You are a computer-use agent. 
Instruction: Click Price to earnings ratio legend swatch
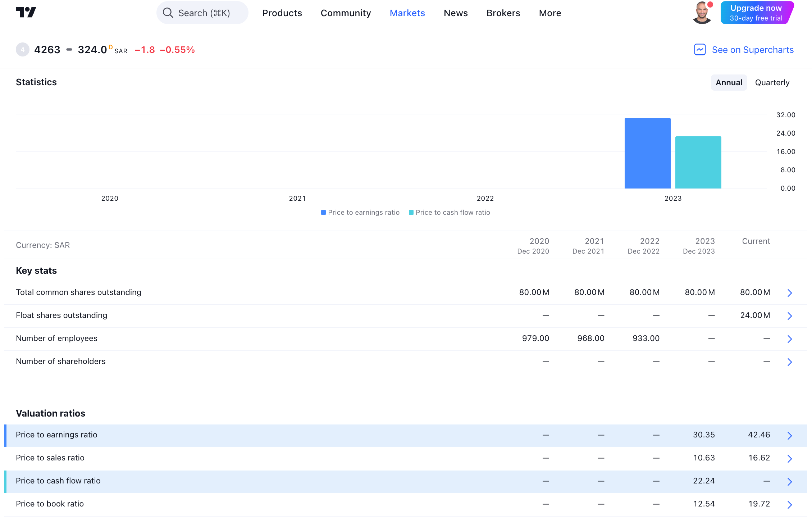323,213
